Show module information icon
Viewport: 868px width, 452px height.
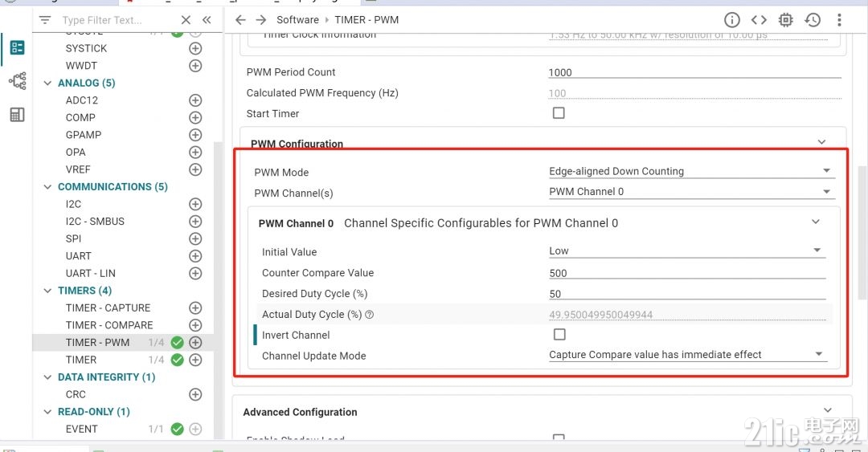click(x=732, y=20)
